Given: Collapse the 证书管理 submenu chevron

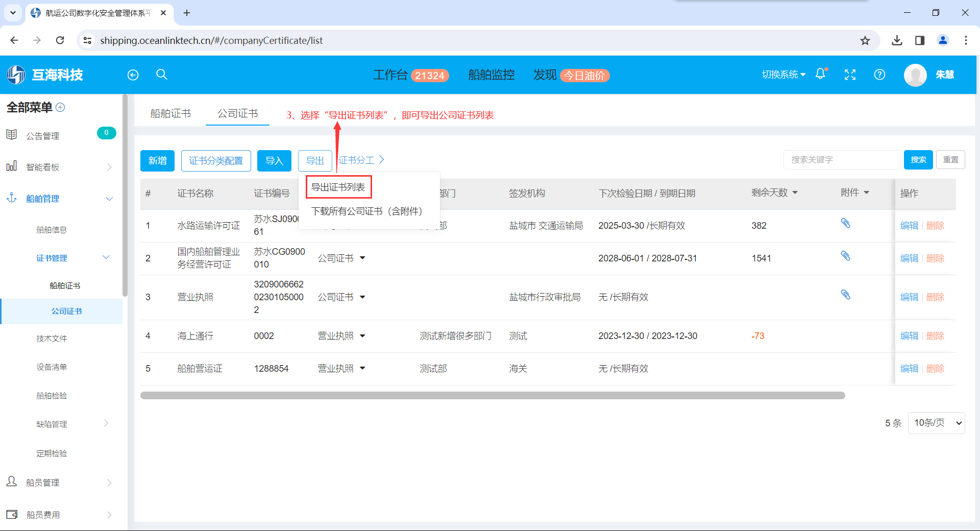Looking at the screenshot, I should 106,257.
